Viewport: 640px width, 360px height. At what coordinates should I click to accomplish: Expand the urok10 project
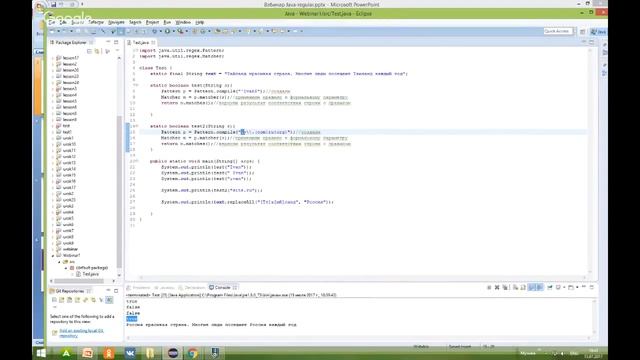click(53, 144)
